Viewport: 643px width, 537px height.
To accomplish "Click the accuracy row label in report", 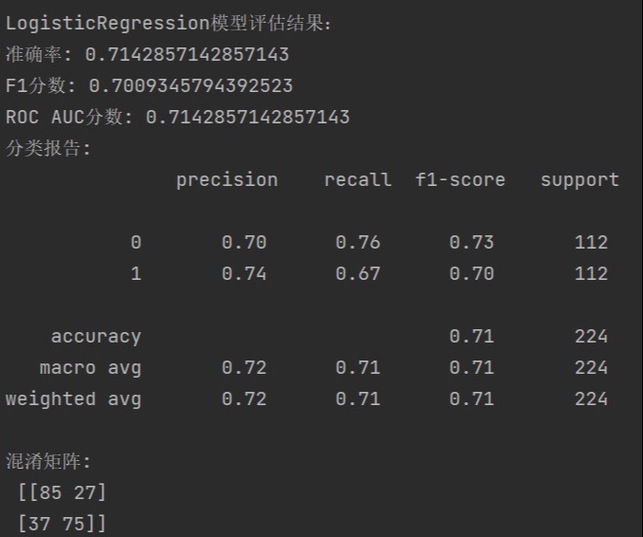I will pyautogui.click(x=96, y=336).
